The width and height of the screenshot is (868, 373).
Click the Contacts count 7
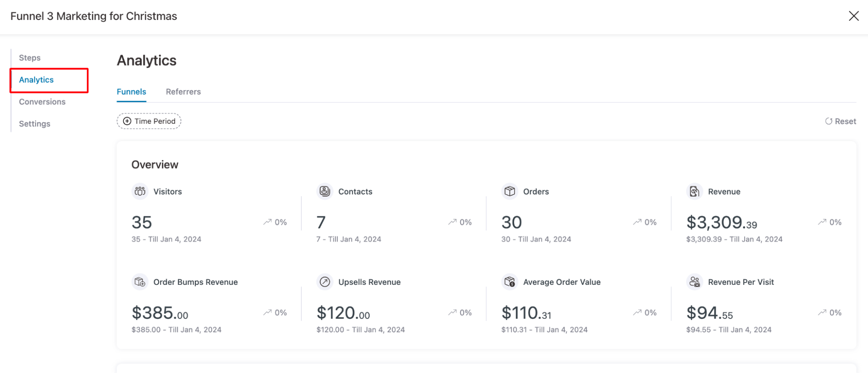point(321,222)
